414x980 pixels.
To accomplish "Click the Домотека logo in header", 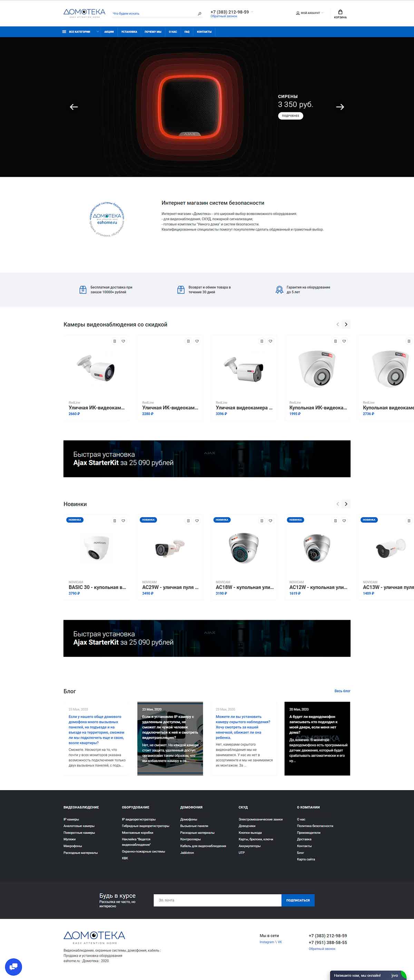I will tap(85, 13).
